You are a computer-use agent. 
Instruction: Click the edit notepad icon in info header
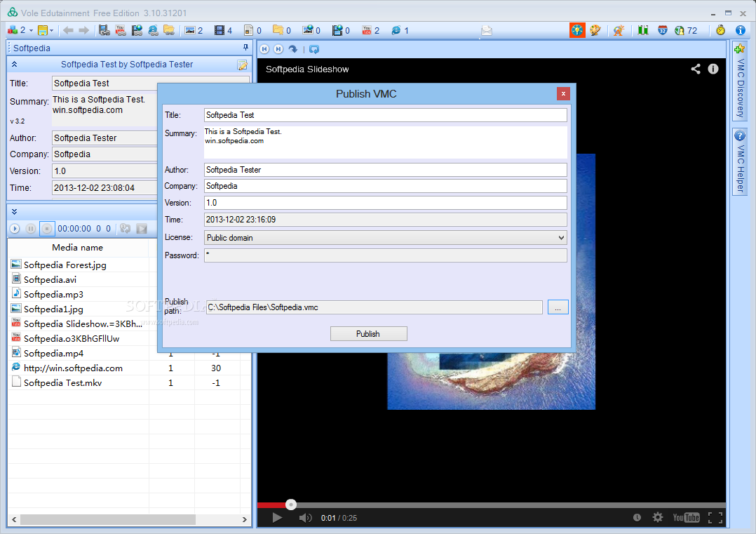pyautogui.click(x=242, y=65)
